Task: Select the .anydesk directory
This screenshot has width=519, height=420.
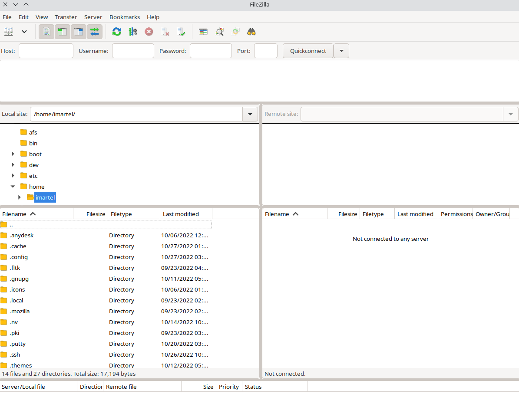Action: click(106, 236)
